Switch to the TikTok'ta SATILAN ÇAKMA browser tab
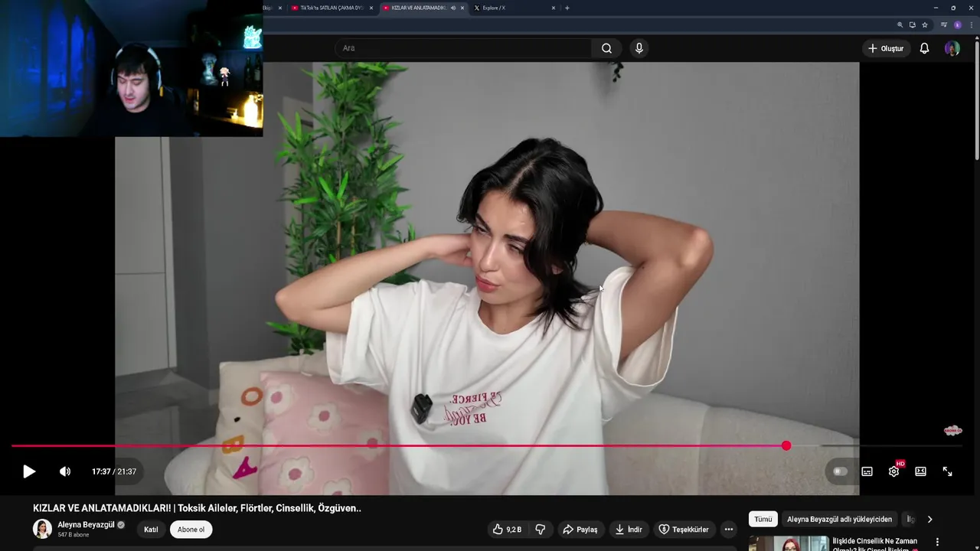Screen dimensions: 980x551 click(x=331, y=8)
